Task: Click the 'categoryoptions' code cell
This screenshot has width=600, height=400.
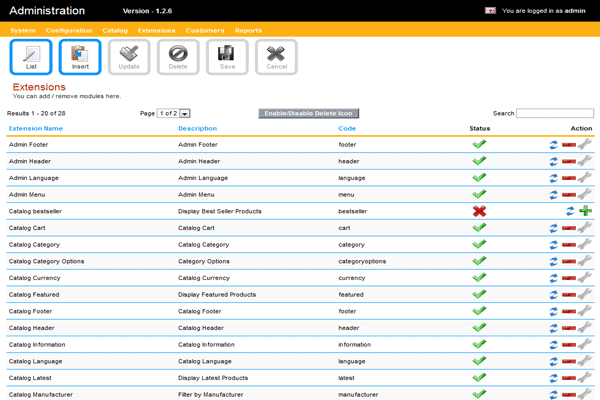Action: pyautogui.click(x=362, y=261)
